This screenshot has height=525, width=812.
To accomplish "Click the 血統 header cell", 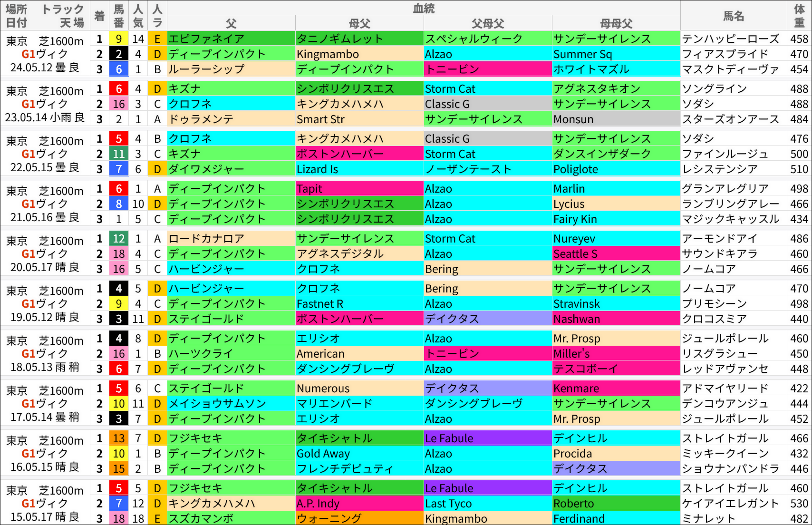I will (424, 8).
